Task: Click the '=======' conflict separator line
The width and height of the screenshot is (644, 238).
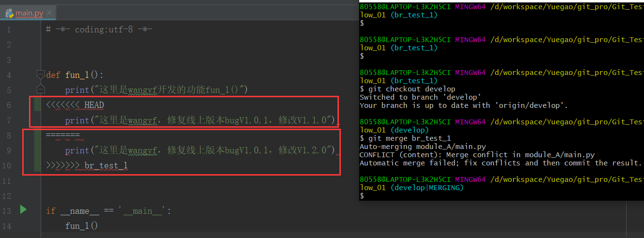Action: (63, 135)
